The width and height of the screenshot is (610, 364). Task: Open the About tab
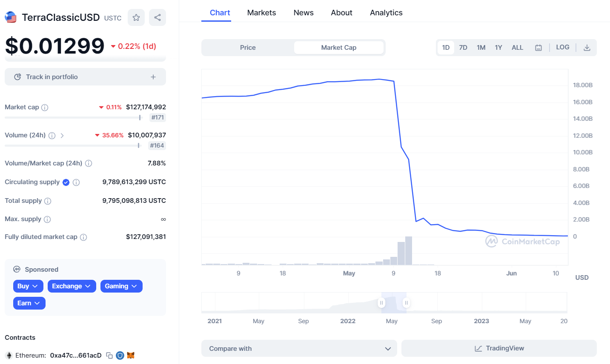pos(342,13)
